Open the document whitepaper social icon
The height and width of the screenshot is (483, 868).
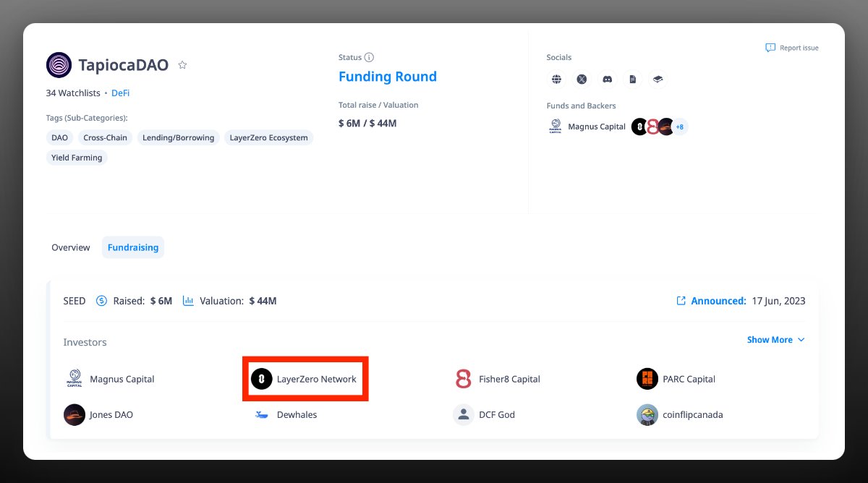[633, 80]
